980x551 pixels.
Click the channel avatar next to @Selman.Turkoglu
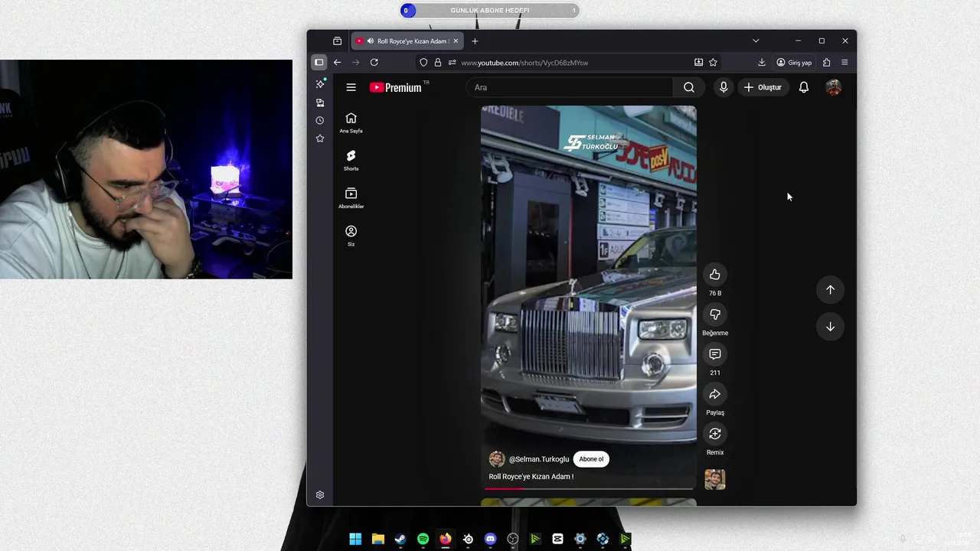click(497, 459)
